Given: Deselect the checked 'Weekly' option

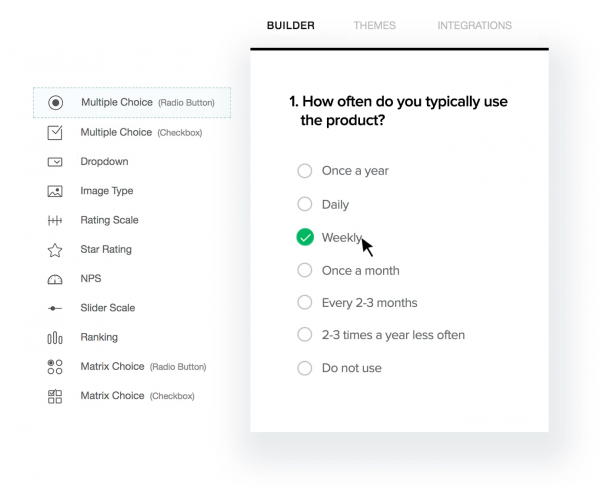Looking at the screenshot, I should [305, 237].
